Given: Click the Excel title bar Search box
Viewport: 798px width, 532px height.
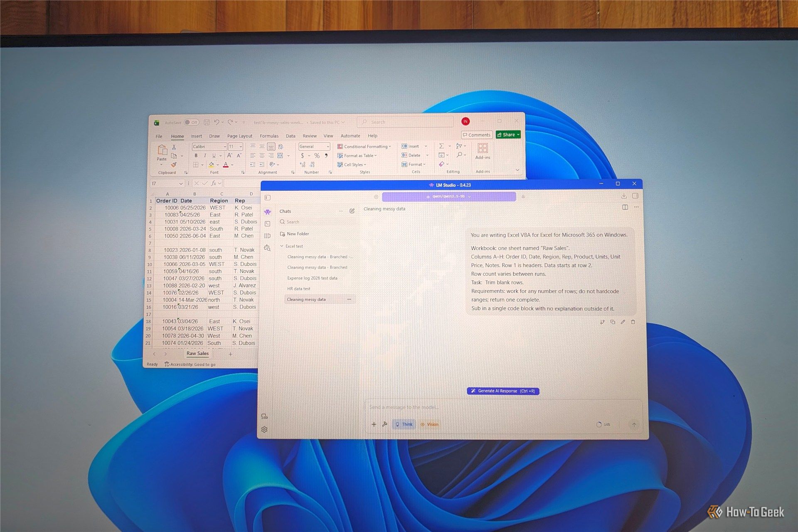Looking at the screenshot, I should pos(405,122).
